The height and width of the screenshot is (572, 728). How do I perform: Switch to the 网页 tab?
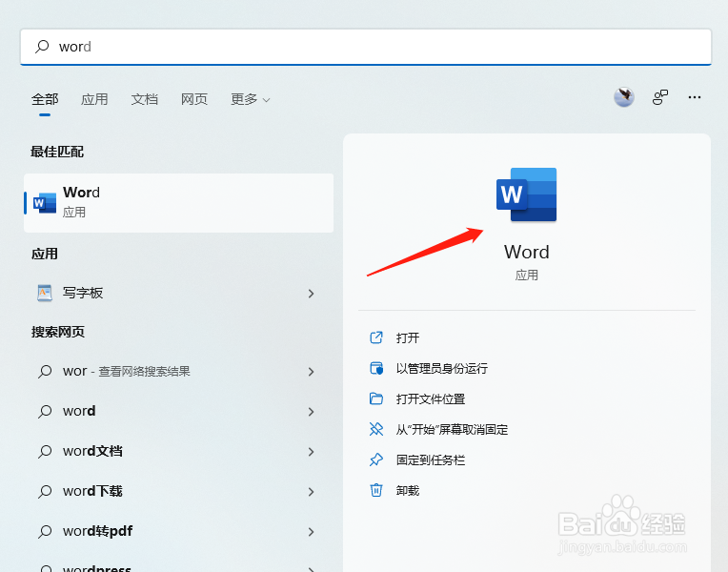click(x=194, y=99)
